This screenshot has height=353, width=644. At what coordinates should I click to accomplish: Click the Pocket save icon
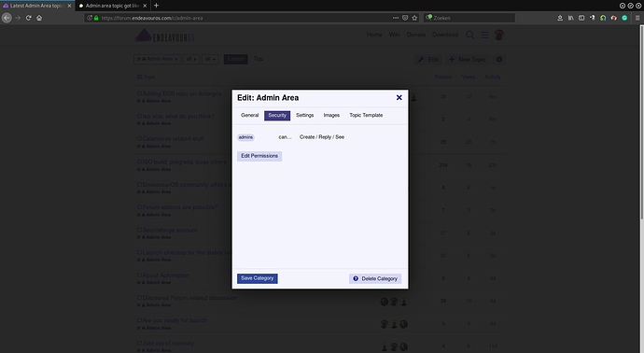click(x=405, y=18)
